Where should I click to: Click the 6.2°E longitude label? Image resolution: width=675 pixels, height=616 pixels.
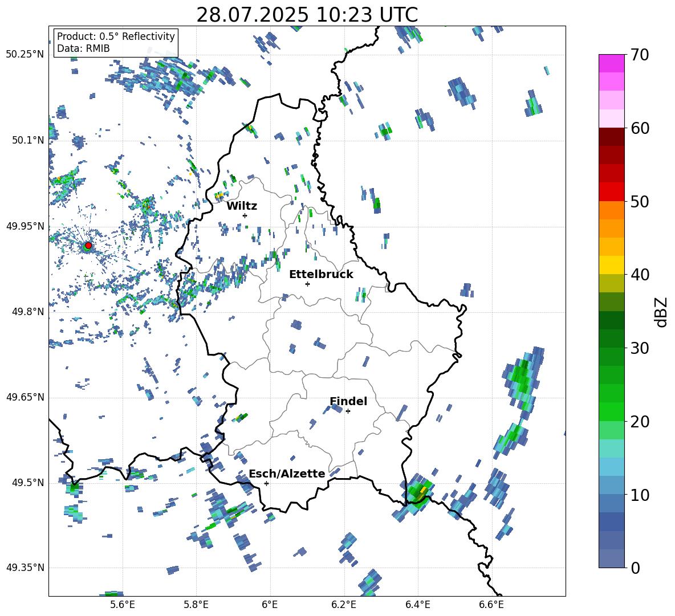344,605
